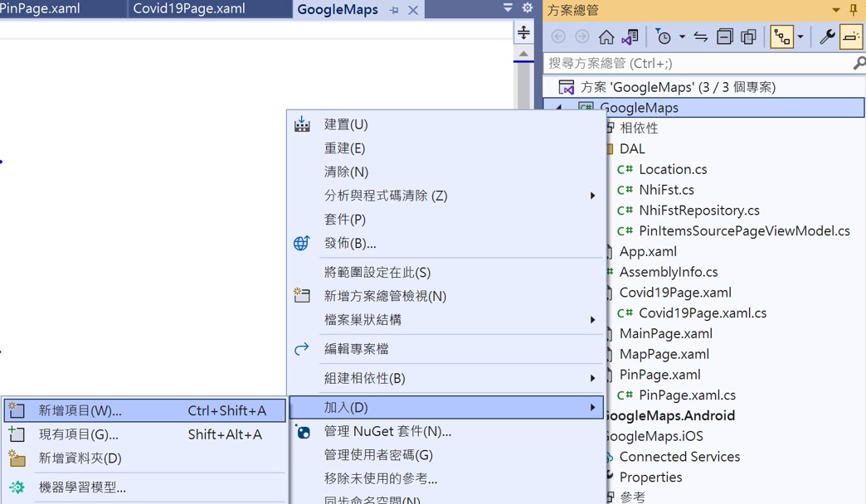Click the editor scrollbar up arrow
The image size is (866, 504).
tap(523, 54)
